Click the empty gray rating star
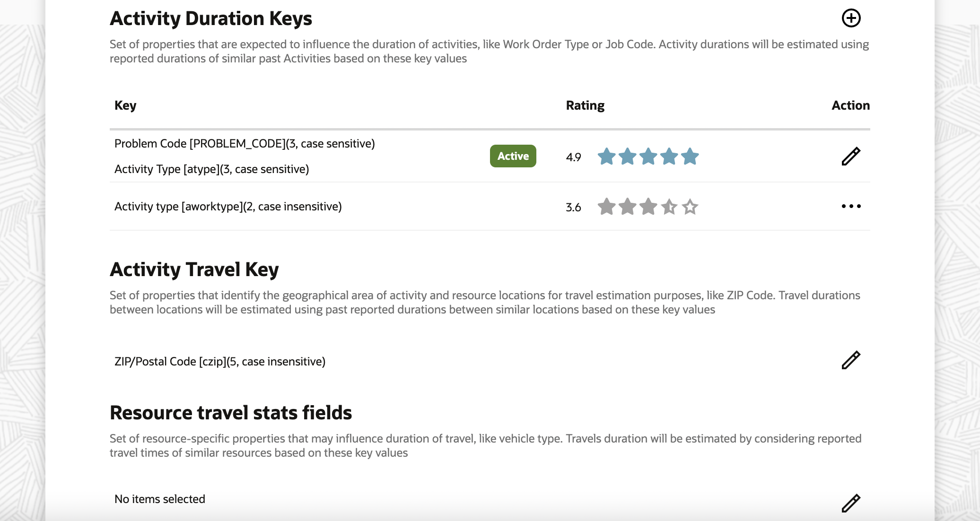Viewport: 980px width, 521px height. click(690, 207)
